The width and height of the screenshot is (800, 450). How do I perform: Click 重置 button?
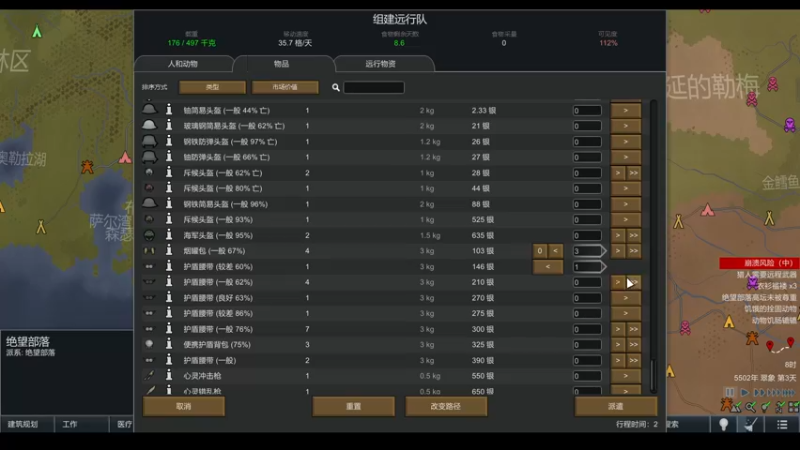pyautogui.click(x=354, y=406)
